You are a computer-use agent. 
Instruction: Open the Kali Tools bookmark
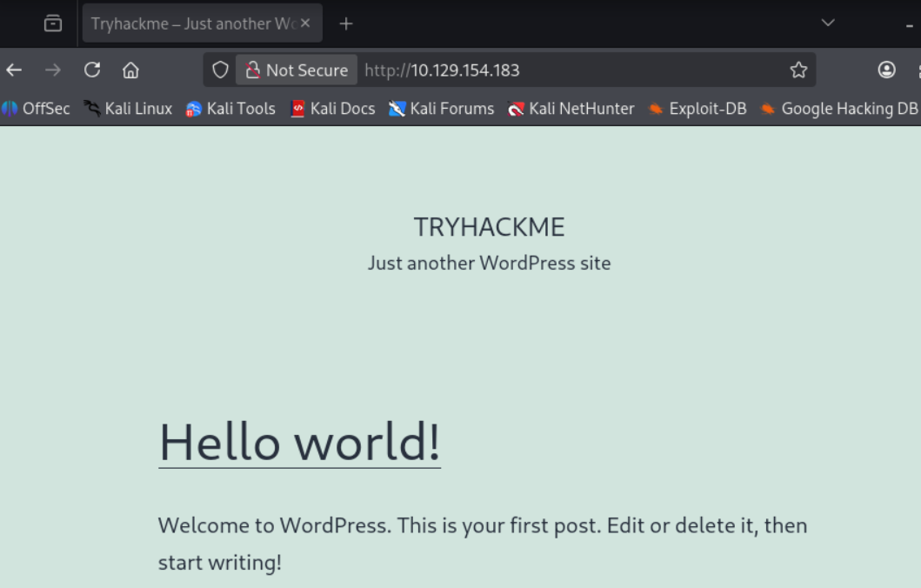click(x=230, y=109)
